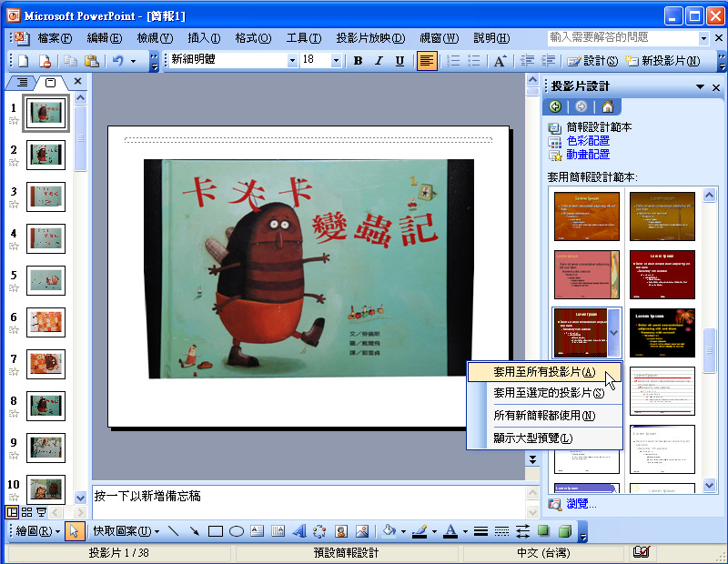Switch to the Outline tab

(x=22, y=83)
